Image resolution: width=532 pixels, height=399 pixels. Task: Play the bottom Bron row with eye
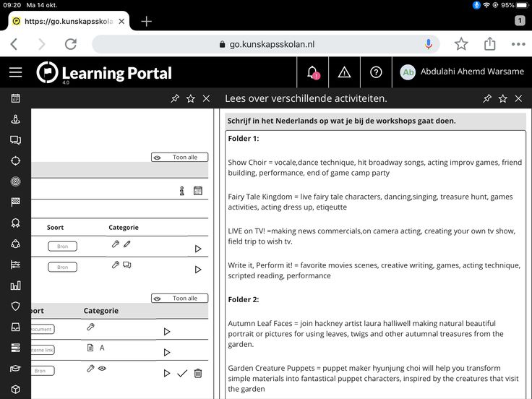[x=166, y=373]
